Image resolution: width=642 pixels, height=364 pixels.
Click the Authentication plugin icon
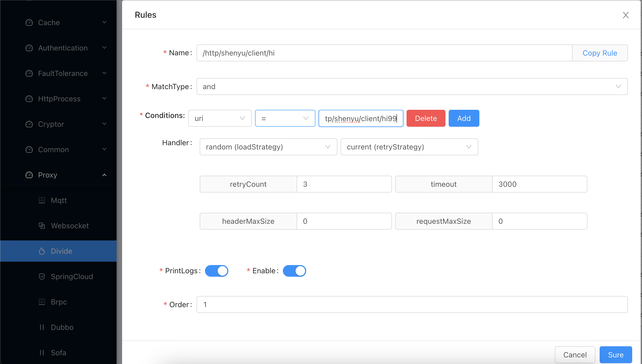tap(29, 48)
